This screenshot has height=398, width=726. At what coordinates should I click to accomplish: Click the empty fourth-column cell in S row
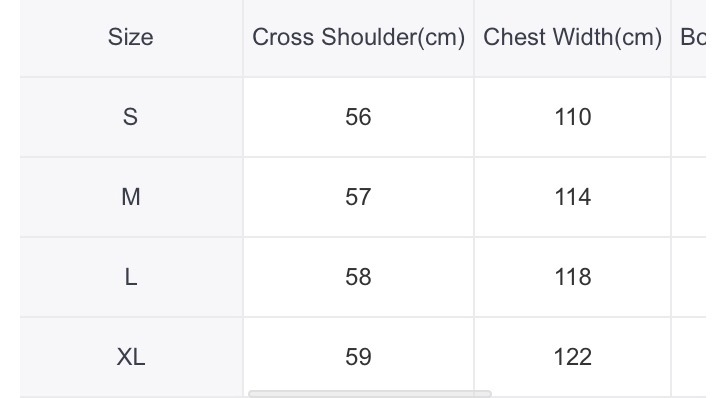[x=688, y=117]
